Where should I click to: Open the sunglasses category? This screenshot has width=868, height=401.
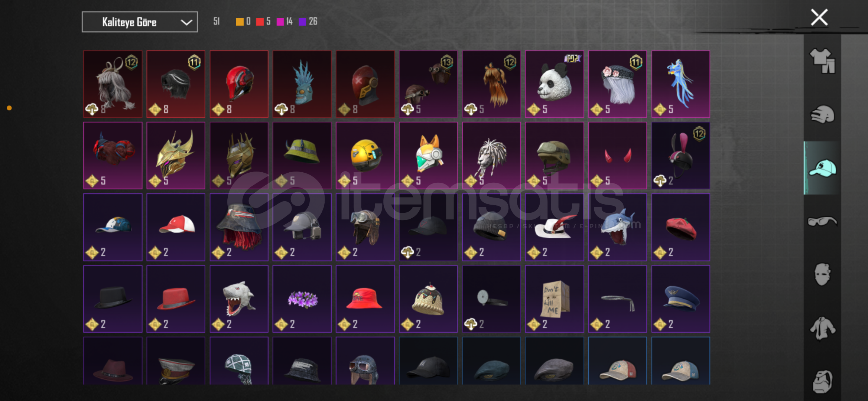(x=822, y=221)
